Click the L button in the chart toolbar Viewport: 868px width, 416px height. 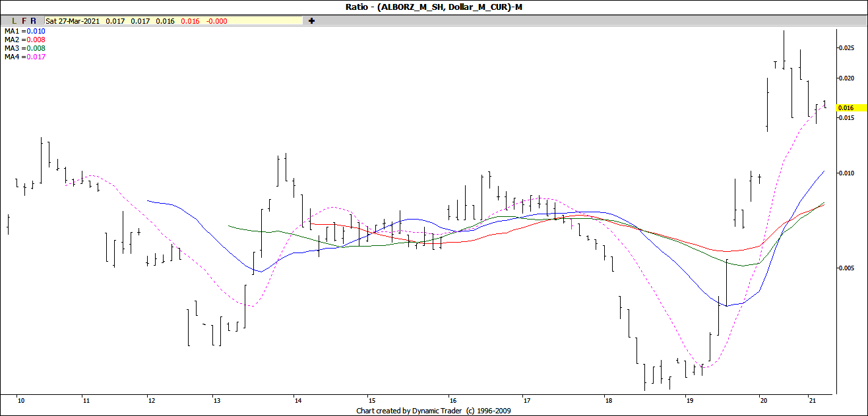click(15, 20)
